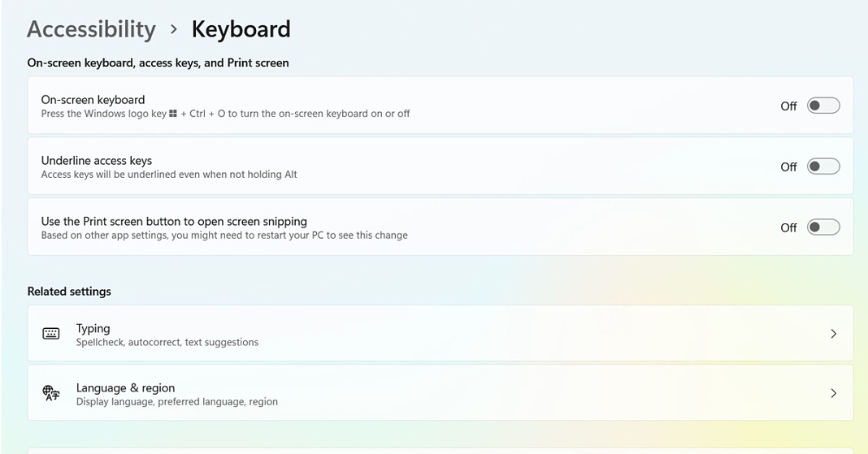
Task: Click the Language & region globe icon
Action: [51, 394]
